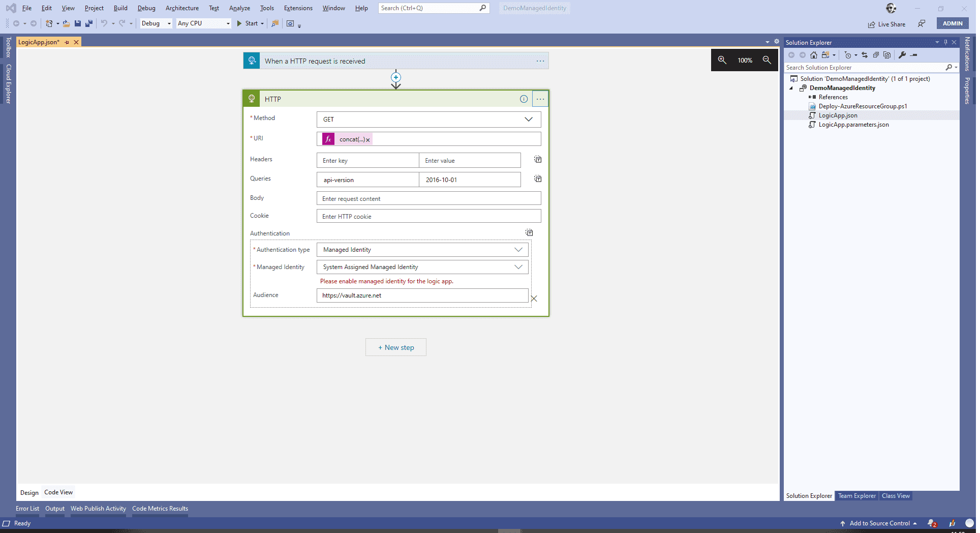This screenshot has height=533, width=980.
Task: Sync with Active Document in Solution Explorer
Action: (865, 55)
